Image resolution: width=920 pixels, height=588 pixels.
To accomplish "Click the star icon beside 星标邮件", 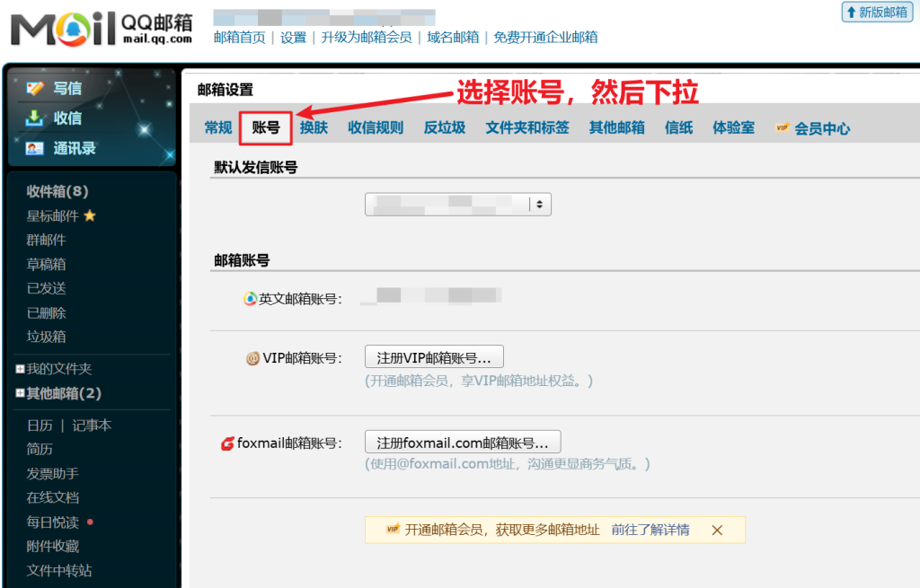I will point(90,215).
